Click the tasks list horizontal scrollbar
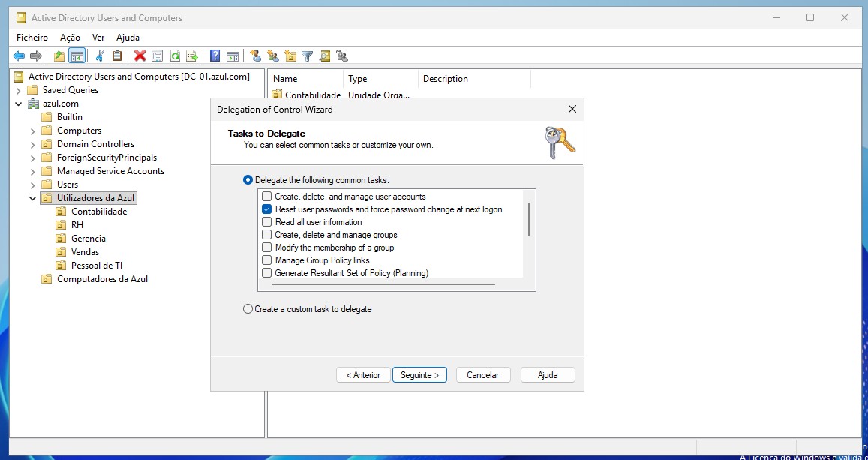The width and height of the screenshot is (868, 460). click(x=383, y=284)
